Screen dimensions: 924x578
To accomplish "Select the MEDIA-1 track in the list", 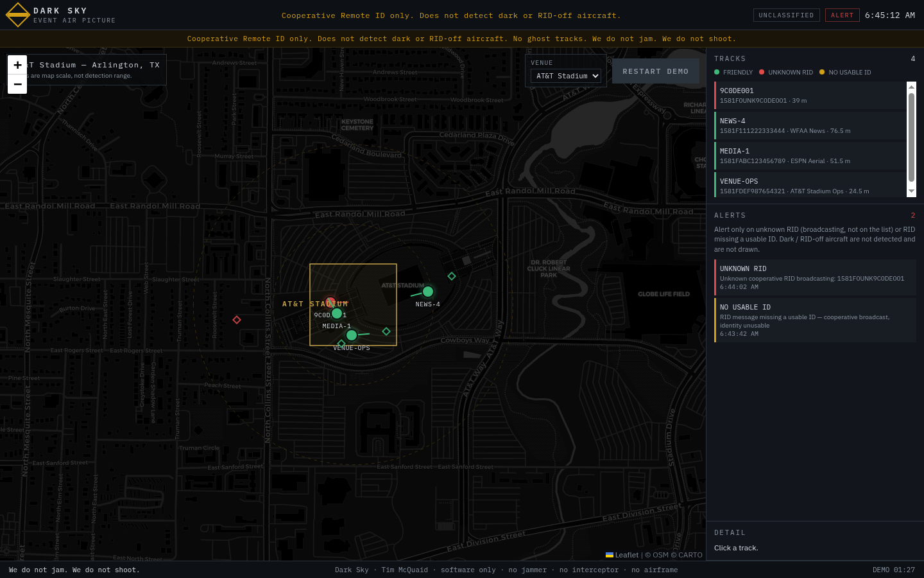I will click(x=810, y=155).
